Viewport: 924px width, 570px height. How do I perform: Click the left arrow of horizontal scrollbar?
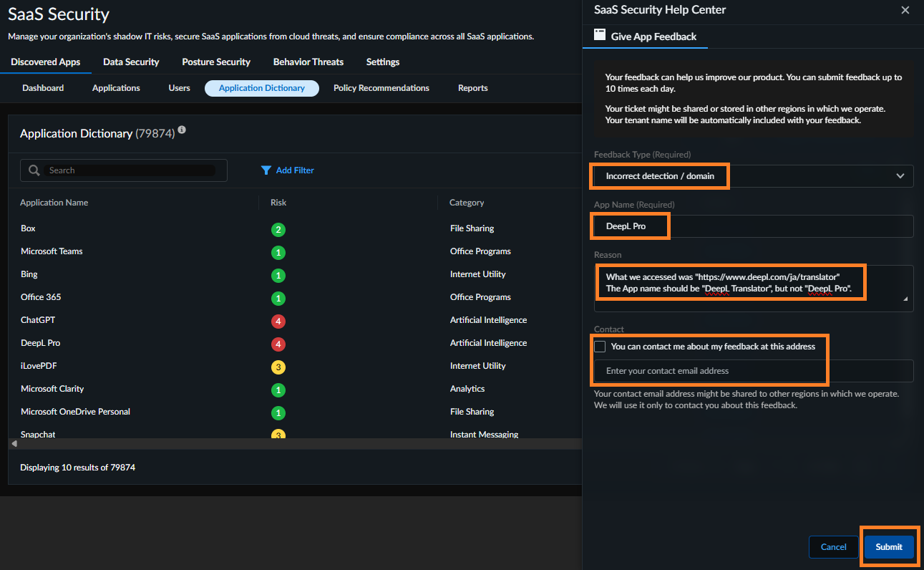point(14,444)
